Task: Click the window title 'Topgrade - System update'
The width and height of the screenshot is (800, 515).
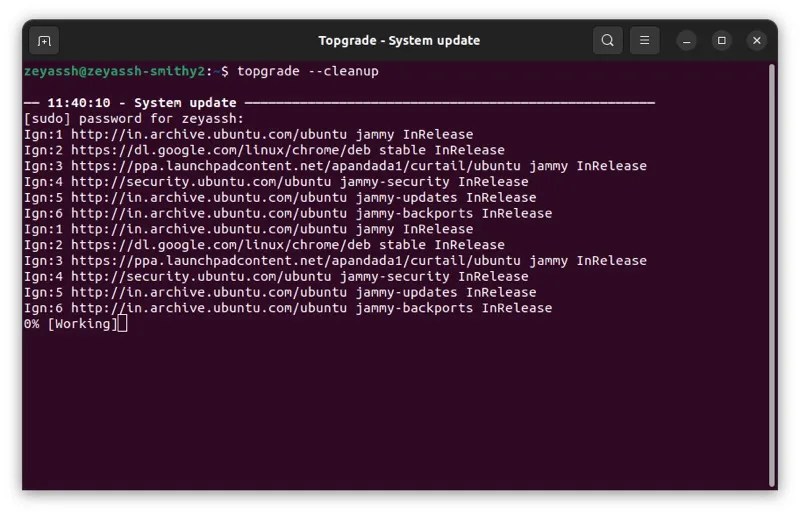Action: [x=399, y=40]
